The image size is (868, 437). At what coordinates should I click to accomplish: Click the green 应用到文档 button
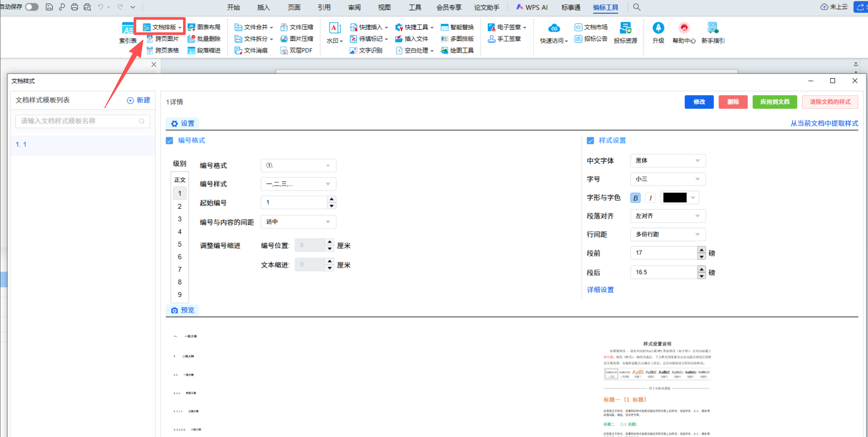774,102
